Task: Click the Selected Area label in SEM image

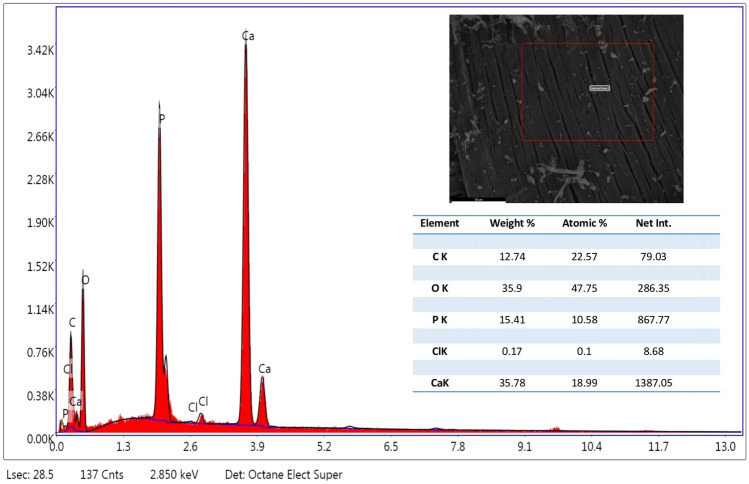Action: [599, 88]
